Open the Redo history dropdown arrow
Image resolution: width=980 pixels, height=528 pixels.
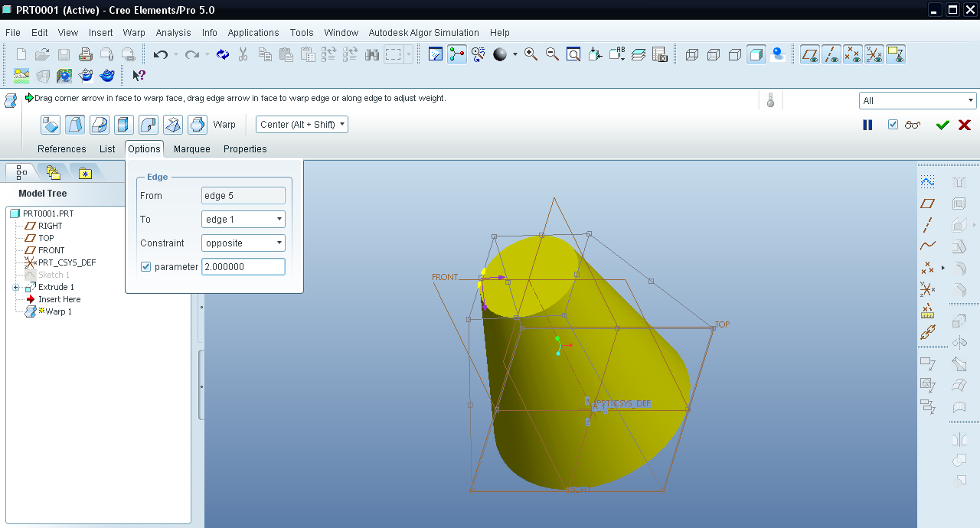point(207,54)
